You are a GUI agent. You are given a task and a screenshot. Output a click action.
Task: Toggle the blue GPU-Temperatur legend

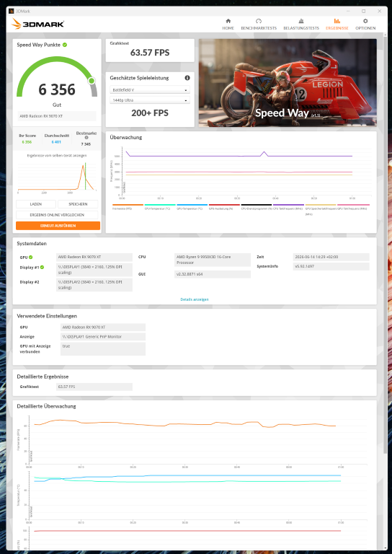[192, 207]
